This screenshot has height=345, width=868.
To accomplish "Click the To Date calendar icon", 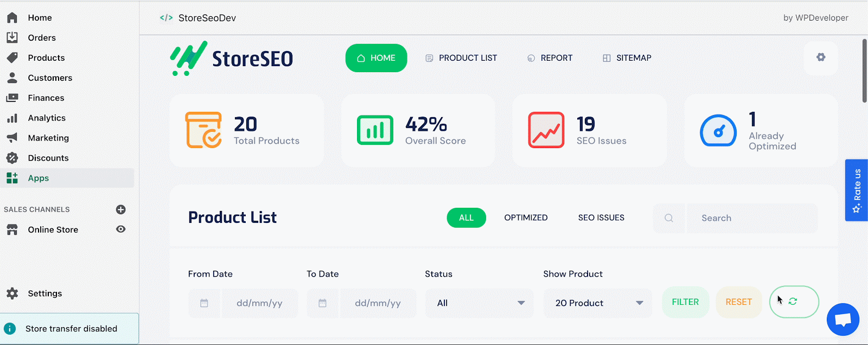I will tap(322, 303).
